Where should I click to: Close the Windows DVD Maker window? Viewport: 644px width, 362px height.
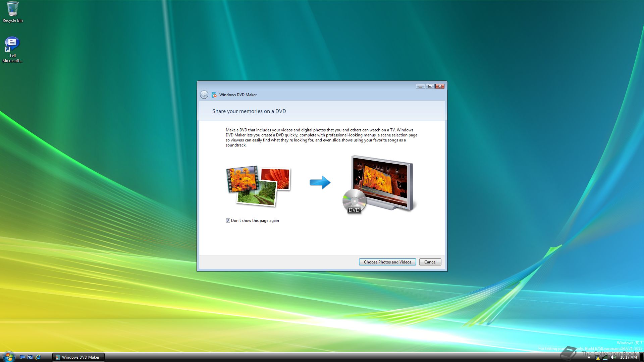pos(440,86)
